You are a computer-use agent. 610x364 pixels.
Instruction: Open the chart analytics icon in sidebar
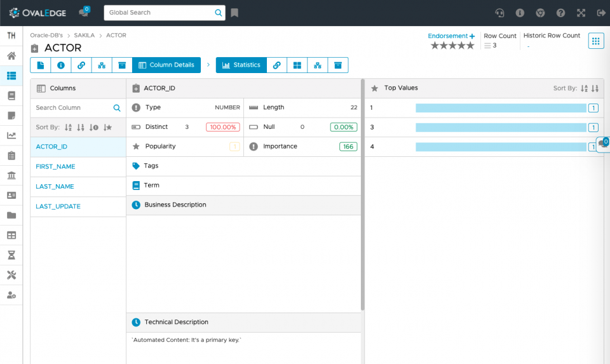(x=11, y=135)
